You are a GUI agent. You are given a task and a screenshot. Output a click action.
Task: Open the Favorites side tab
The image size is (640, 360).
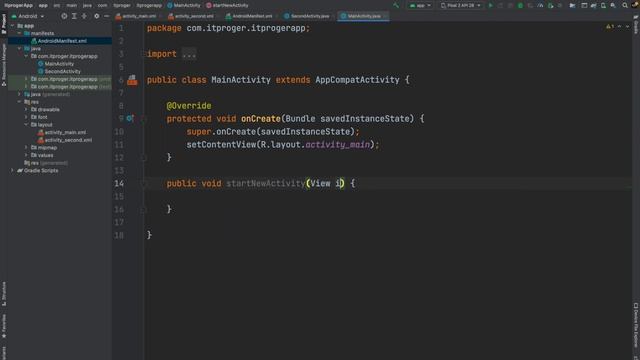pyautogui.click(x=4, y=325)
